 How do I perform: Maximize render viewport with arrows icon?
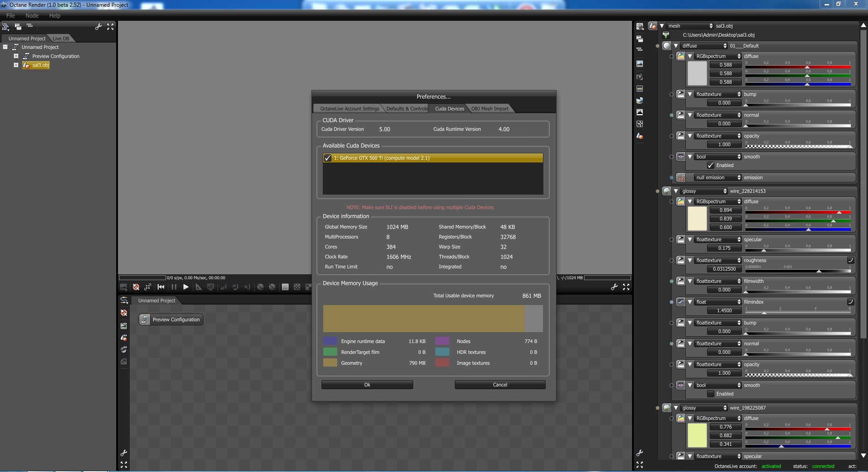(x=626, y=287)
